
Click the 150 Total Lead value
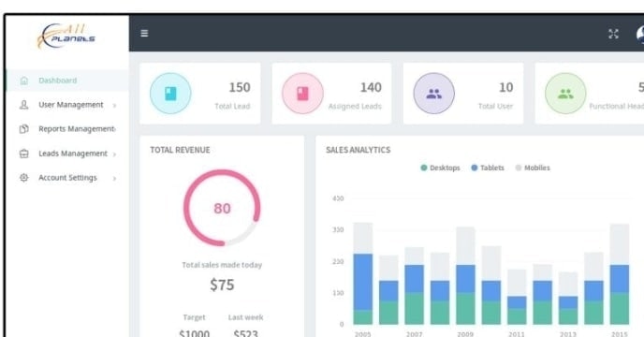(240, 88)
